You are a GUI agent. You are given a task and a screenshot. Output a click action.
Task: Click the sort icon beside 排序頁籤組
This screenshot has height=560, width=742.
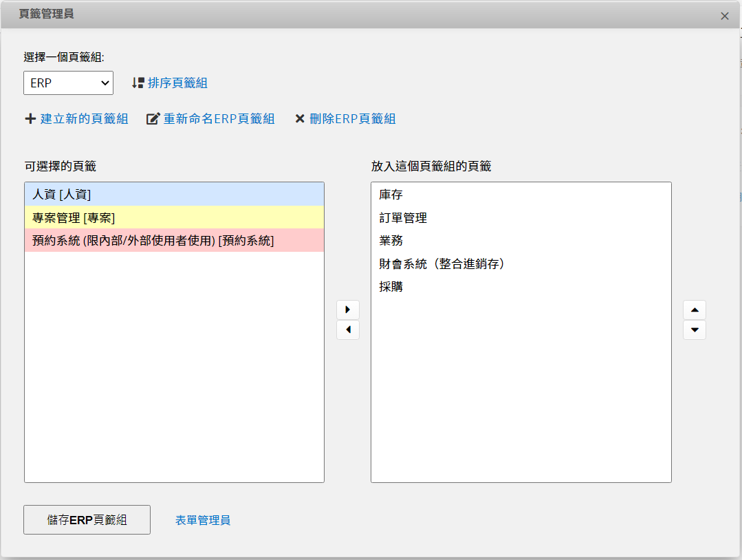pyautogui.click(x=138, y=83)
